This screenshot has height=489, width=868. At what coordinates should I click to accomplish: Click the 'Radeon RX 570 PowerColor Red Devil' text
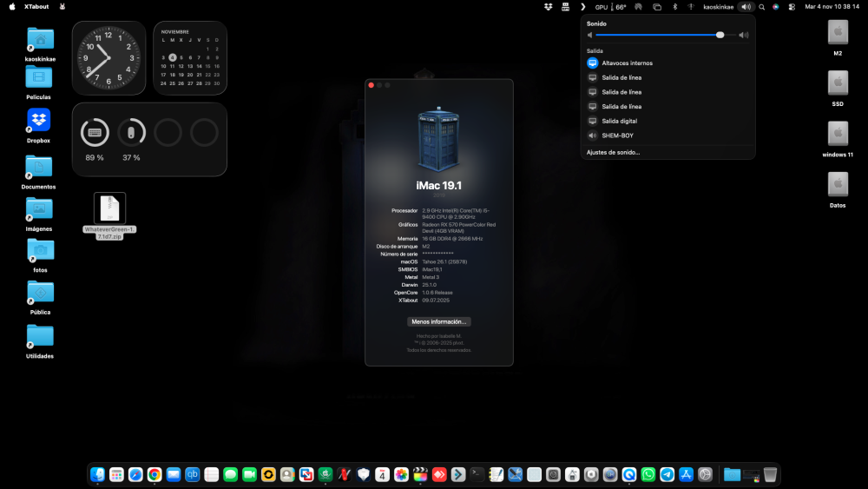click(x=459, y=228)
